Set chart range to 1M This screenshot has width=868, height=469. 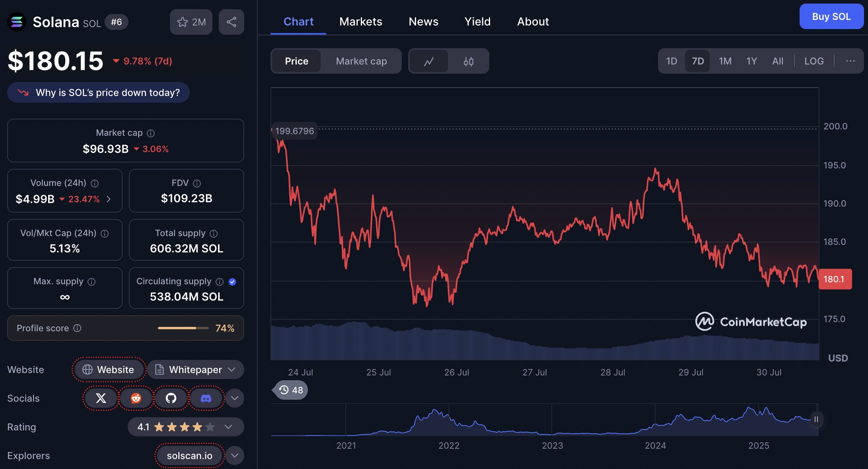tap(725, 61)
